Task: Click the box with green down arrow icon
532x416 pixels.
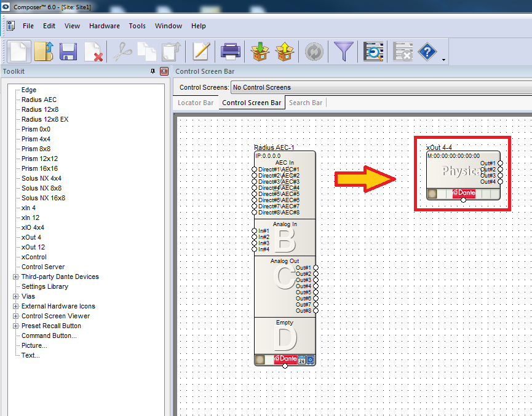Action: pos(260,52)
